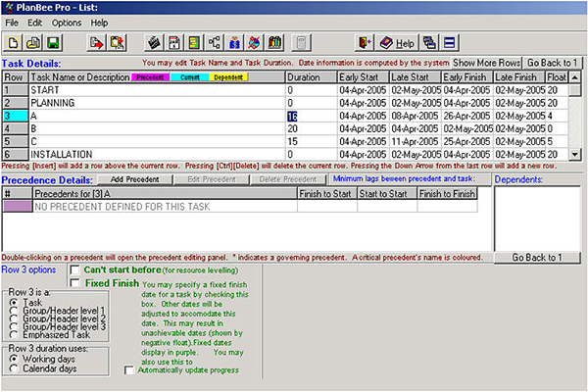
Task: Click the people resources icon
Action: pos(234,43)
